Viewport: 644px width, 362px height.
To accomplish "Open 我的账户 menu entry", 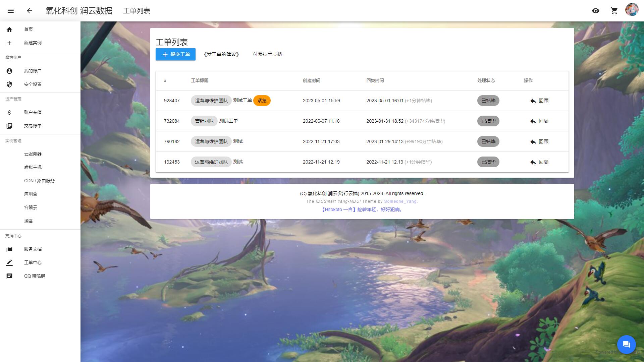I will 40,71.
